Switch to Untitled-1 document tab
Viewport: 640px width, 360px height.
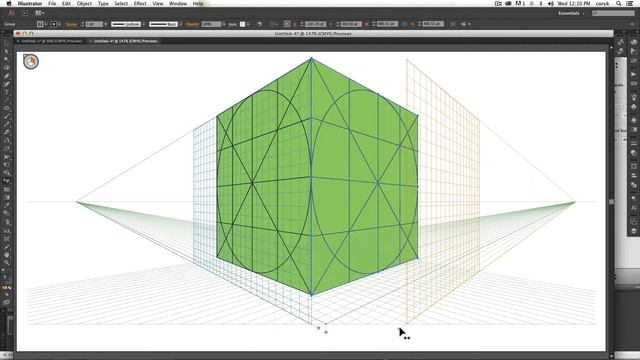(x=51, y=41)
